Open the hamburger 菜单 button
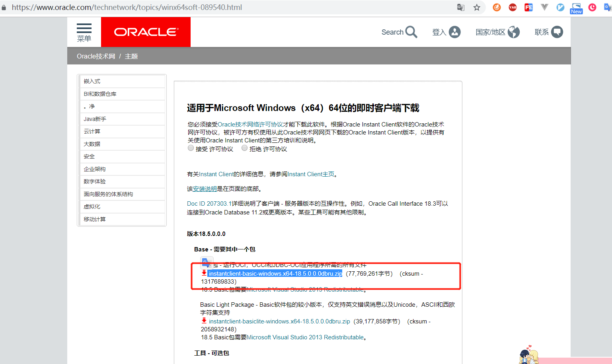The image size is (612, 364). tap(84, 29)
